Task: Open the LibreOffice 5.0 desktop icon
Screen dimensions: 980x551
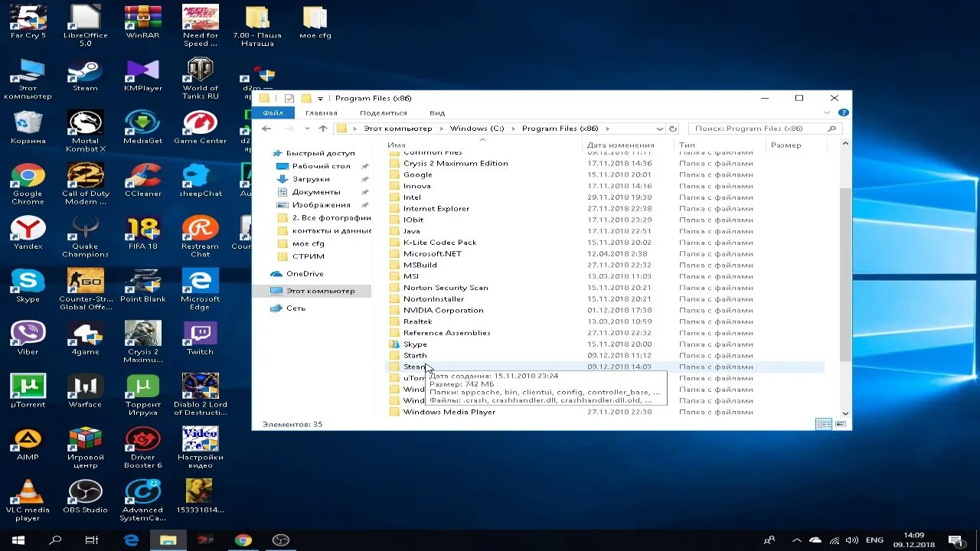Action: coord(85,26)
